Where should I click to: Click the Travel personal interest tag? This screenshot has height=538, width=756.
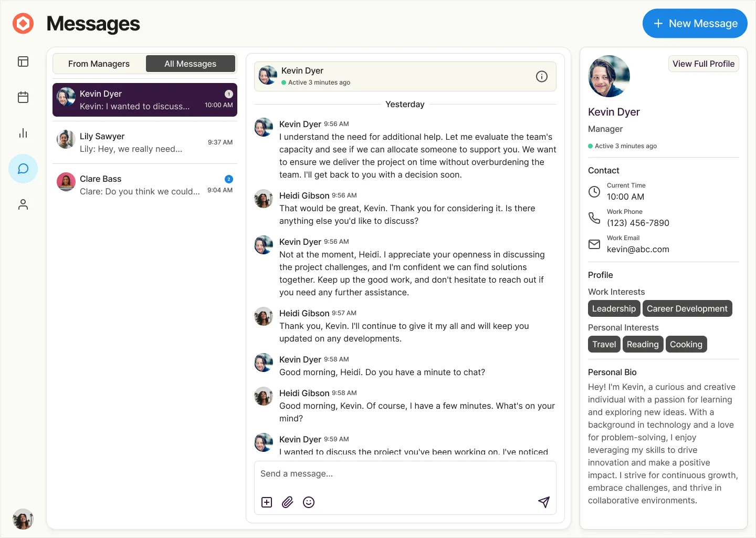tap(604, 344)
